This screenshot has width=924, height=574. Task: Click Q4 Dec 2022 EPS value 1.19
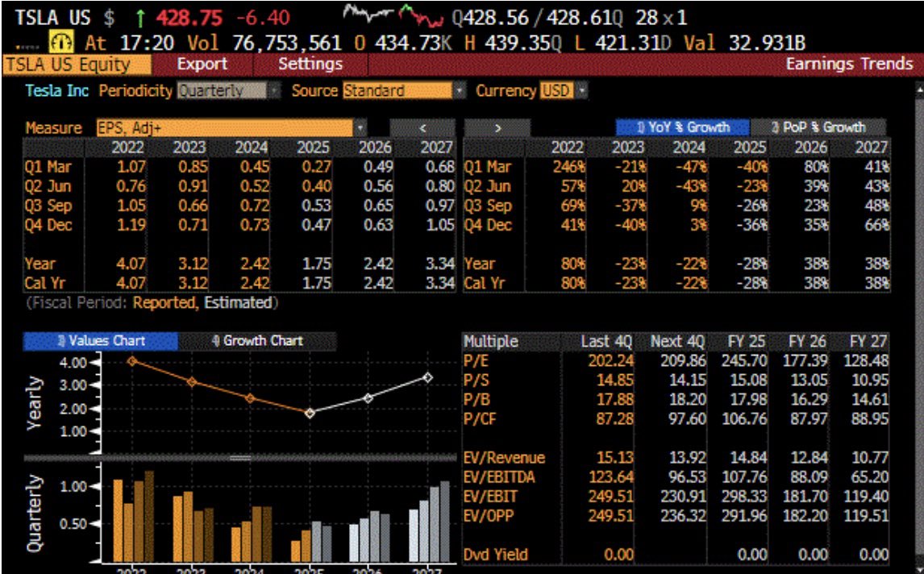click(132, 225)
